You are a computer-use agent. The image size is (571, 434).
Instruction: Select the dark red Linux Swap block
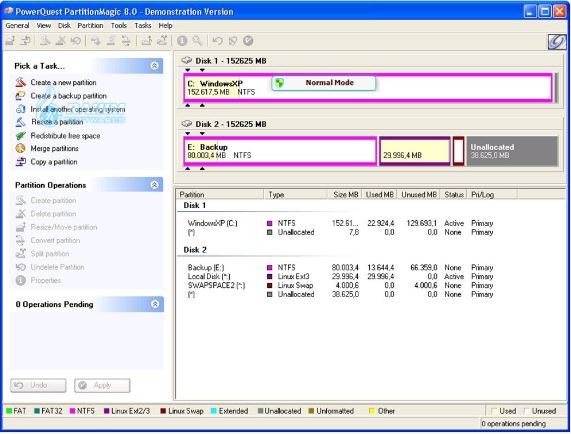(458, 151)
